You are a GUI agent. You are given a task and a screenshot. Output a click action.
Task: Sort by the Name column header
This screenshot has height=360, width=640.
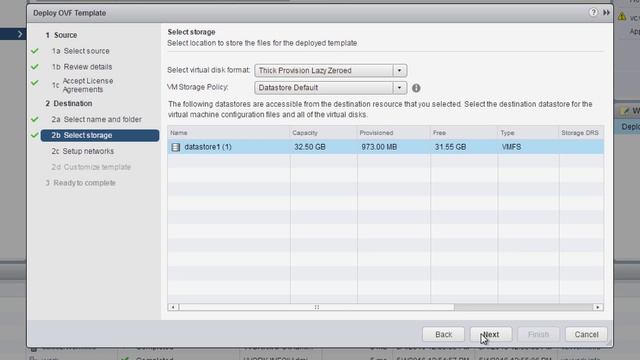(x=229, y=133)
